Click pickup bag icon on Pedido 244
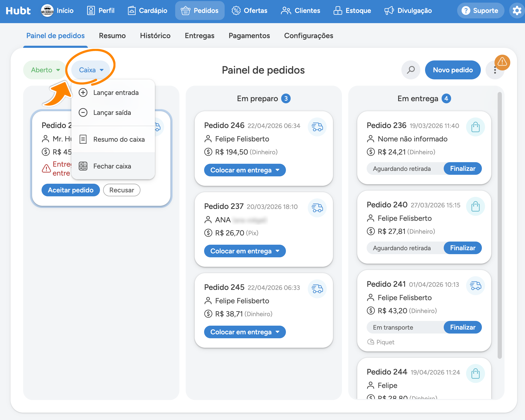 pyautogui.click(x=475, y=373)
